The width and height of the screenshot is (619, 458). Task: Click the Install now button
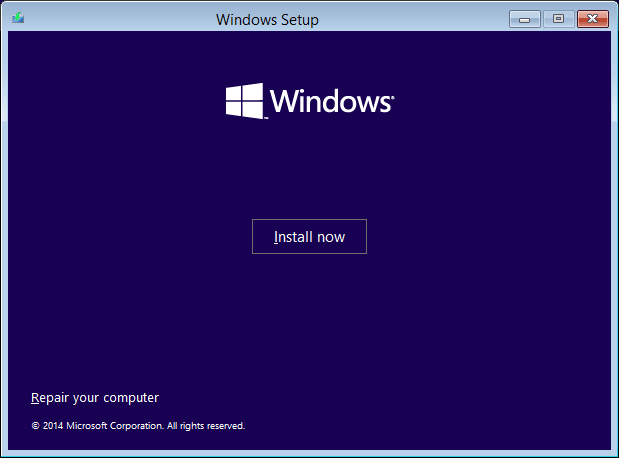click(x=309, y=237)
